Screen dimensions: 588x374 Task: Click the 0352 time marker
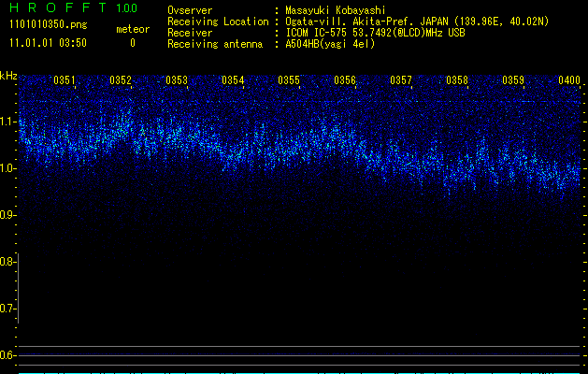coord(121,80)
